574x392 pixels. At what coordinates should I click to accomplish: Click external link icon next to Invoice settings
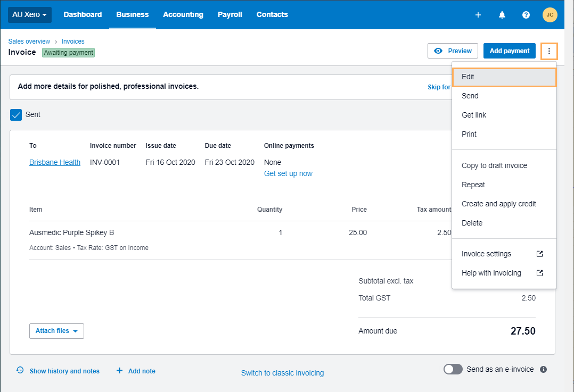tap(539, 254)
